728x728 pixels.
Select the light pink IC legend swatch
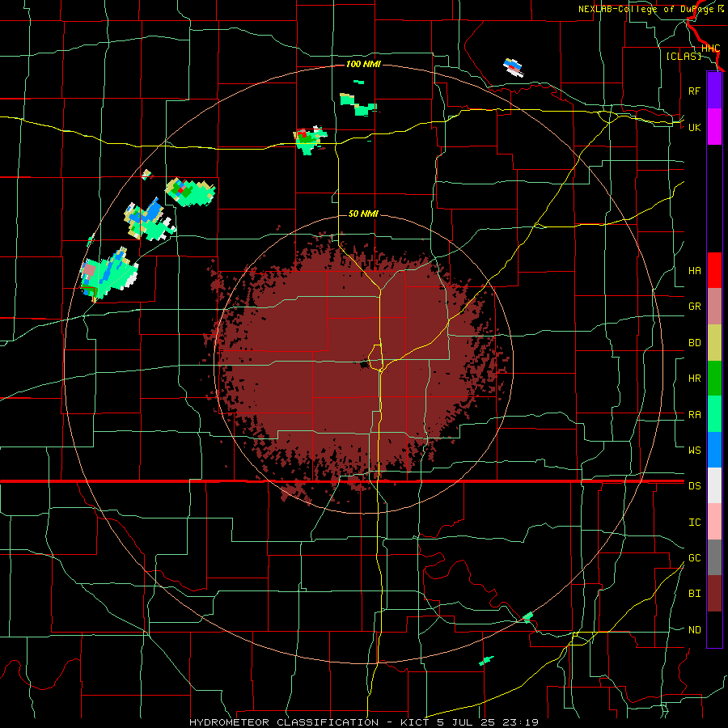pyautogui.click(x=714, y=522)
